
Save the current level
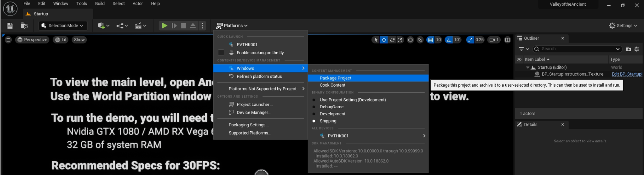10,26
